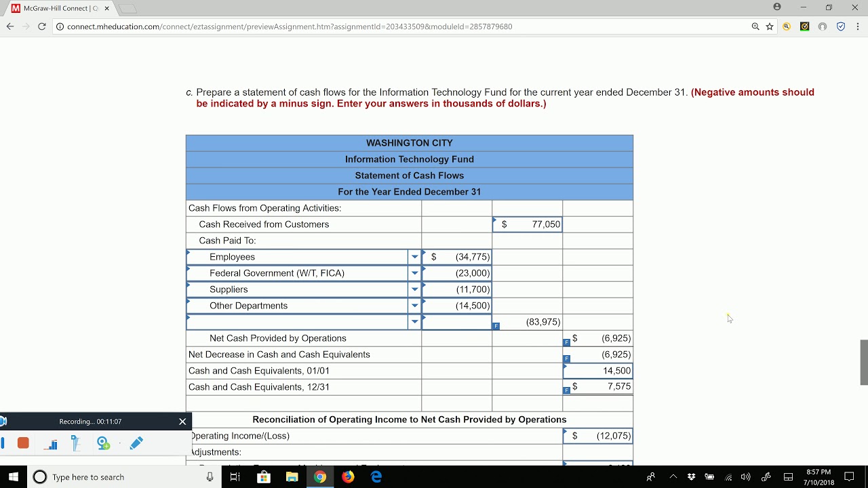This screenshot has height=488, width=868.
Task: Open a new tab next to McGraw-Hill Connect
Action: click(128, 8)
